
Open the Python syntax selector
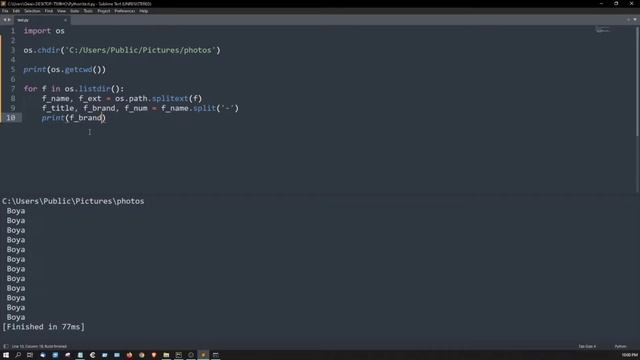620,346
